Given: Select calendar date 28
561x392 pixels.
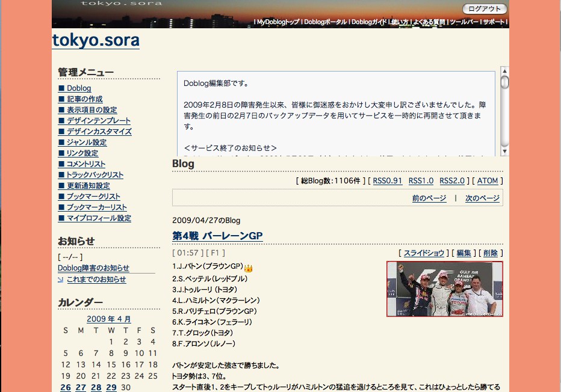Looking at the screenshot, I should pos(96,387).
